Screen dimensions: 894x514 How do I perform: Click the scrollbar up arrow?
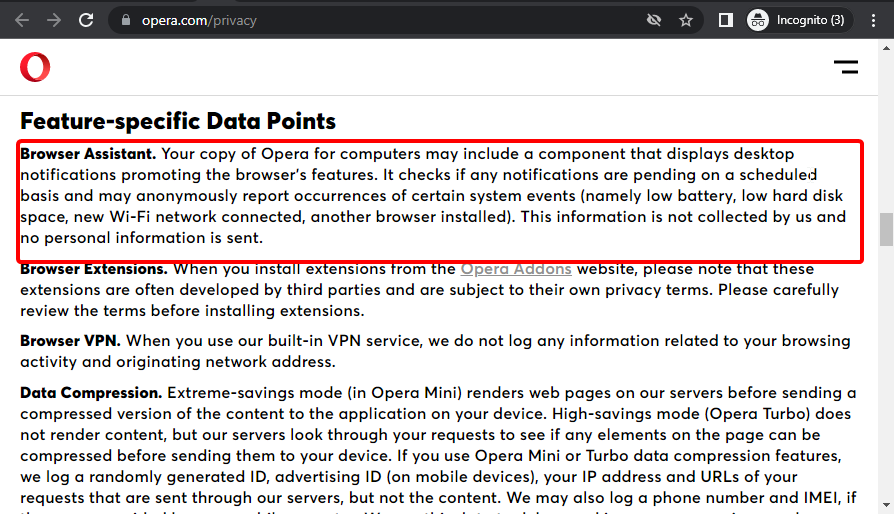(x=886, y=48)
